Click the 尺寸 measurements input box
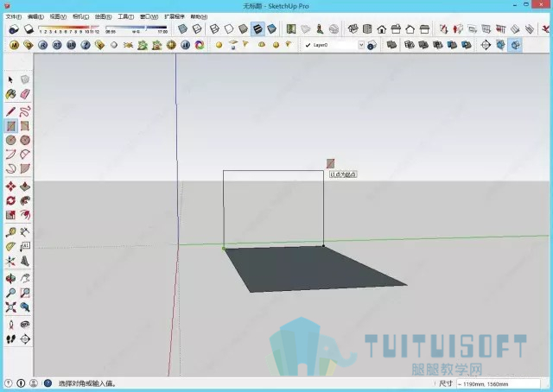This screenshot has height=392, width=553. tap(498, 384)
